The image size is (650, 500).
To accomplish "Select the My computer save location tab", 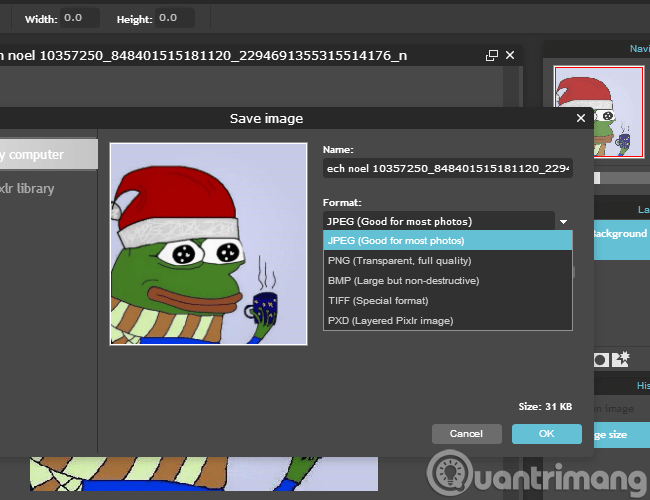I will pos(49,154).
